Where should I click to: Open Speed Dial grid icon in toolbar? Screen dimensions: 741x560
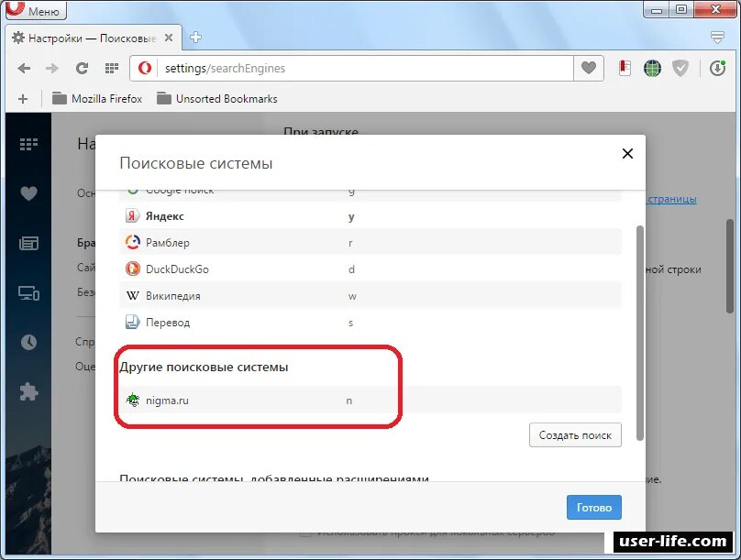coord(112,69)
